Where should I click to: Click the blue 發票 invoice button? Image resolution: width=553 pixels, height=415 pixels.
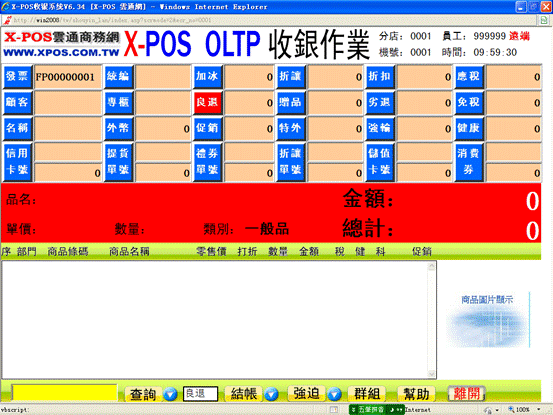point(18,77)
